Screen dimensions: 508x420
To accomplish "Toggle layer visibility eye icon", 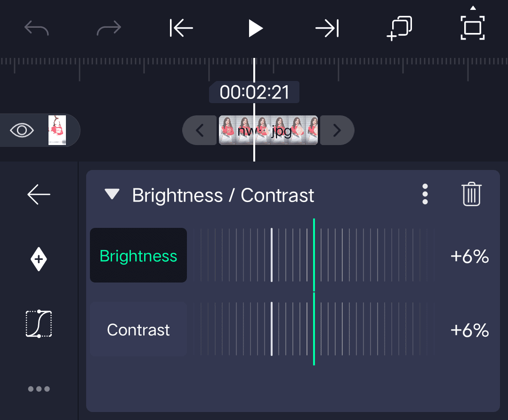I will (22, 130).
